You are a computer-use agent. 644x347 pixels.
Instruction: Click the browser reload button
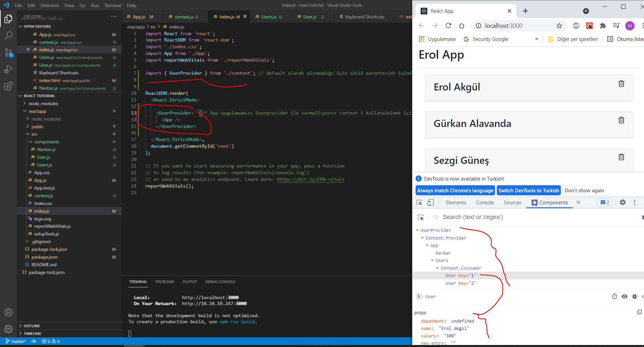click(x=448, y=26)
